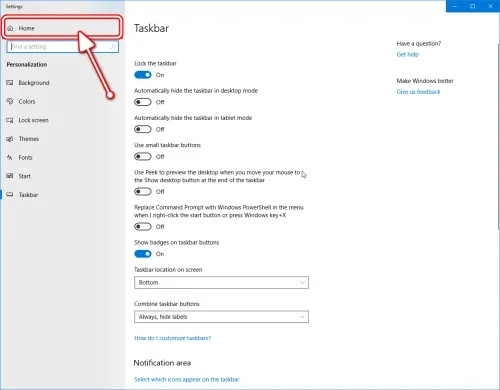Click Give us feedback link
The height and width of the screenshot is (390, 500).
418,92
